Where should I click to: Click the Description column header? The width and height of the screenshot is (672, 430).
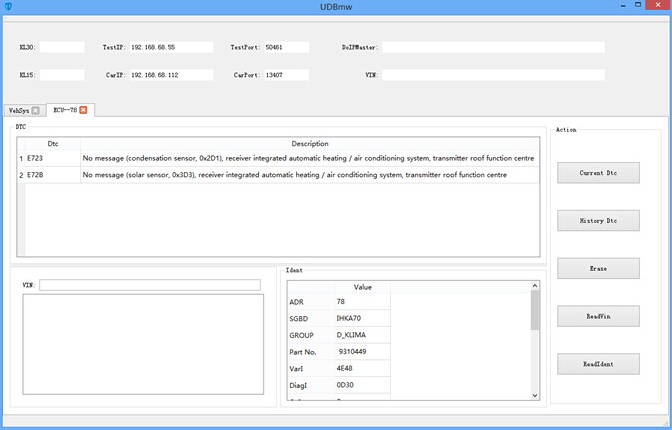310,144
